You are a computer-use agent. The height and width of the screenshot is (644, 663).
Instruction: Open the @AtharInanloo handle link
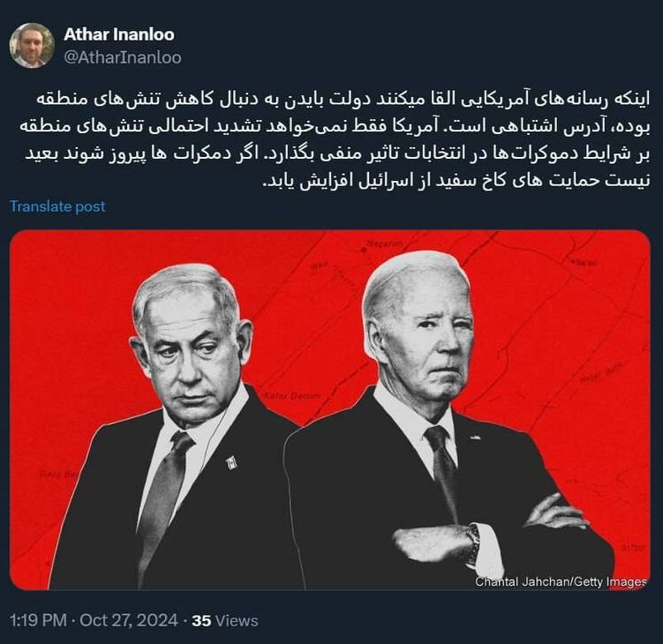(x=123, y=57)
